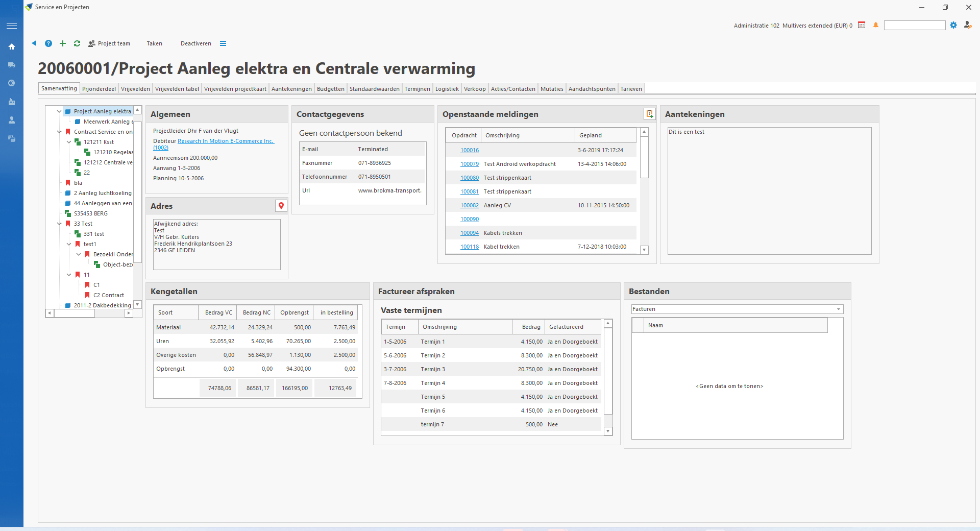Switch to the Budgetten tab
The image size is (980, 531).
(x=330, y=89)
